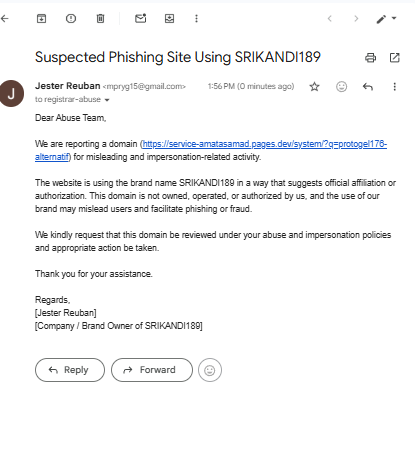This screenshot has width=415, height=457.
Task: Click emoji reaction button beside Forward
Action: pos(210,370)
